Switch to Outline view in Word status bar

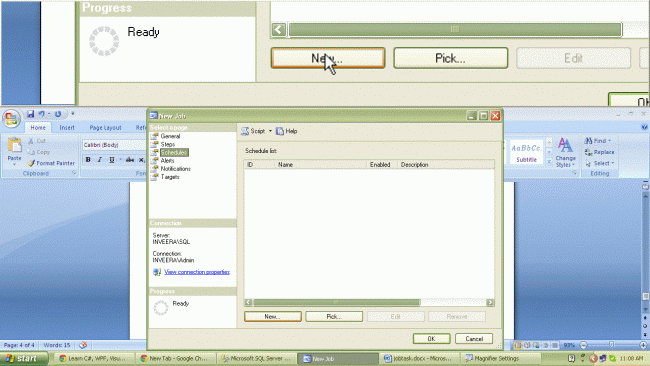(x=546, y=345)
